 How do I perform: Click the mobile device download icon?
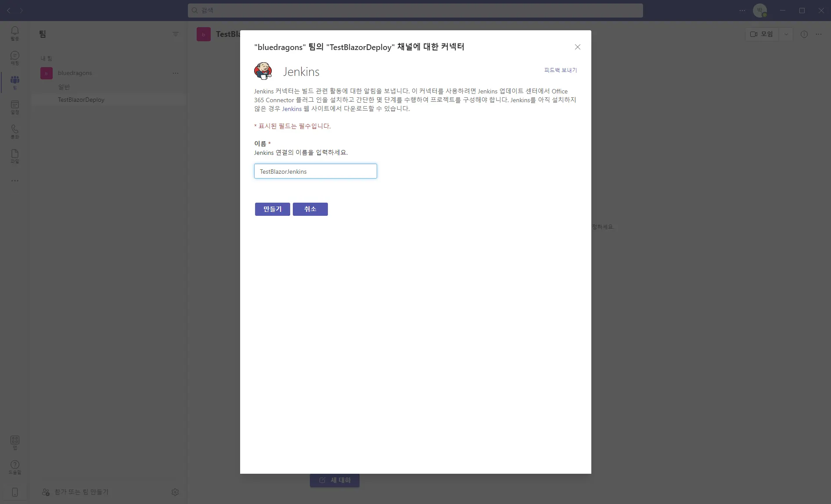pyautogui.click(x=15, y=492)
